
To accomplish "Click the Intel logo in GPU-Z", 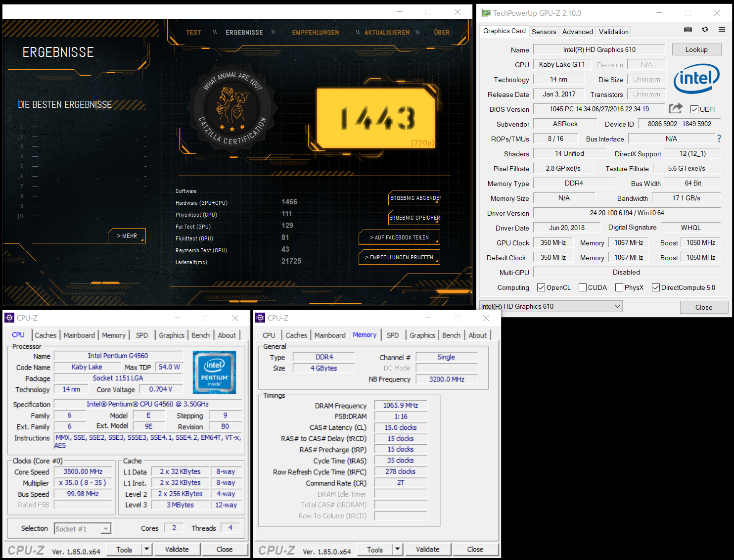I will tap(696, 79).
